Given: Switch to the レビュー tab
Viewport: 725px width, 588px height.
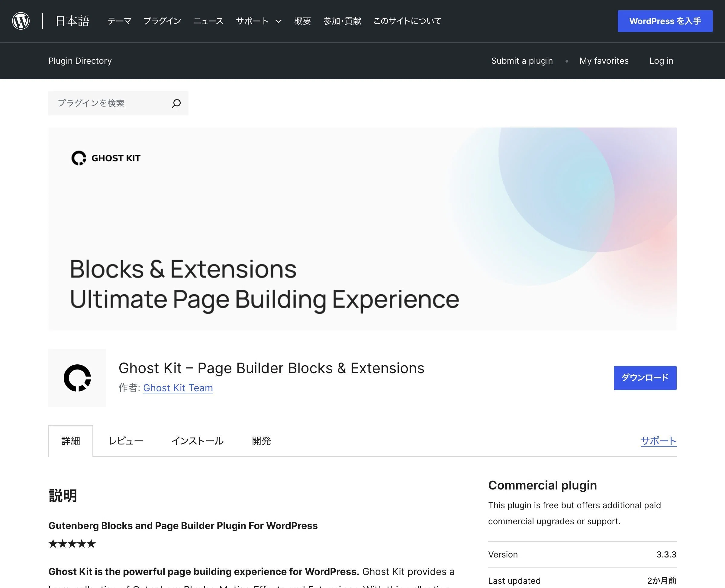Looking at the screenshot, I should coord(126,441).
